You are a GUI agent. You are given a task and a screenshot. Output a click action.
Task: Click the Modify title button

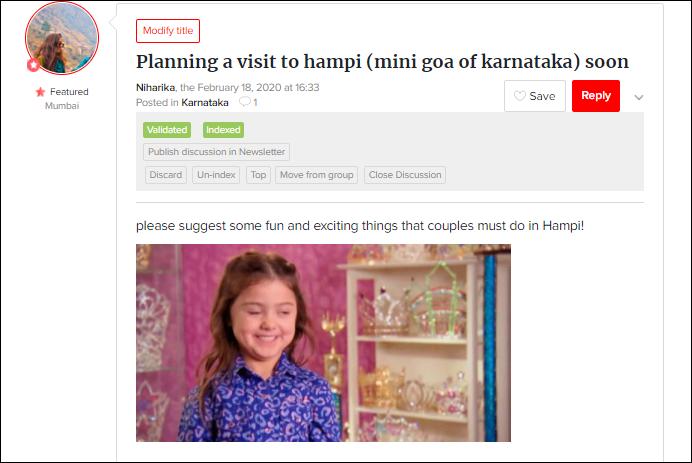(168, 31)
